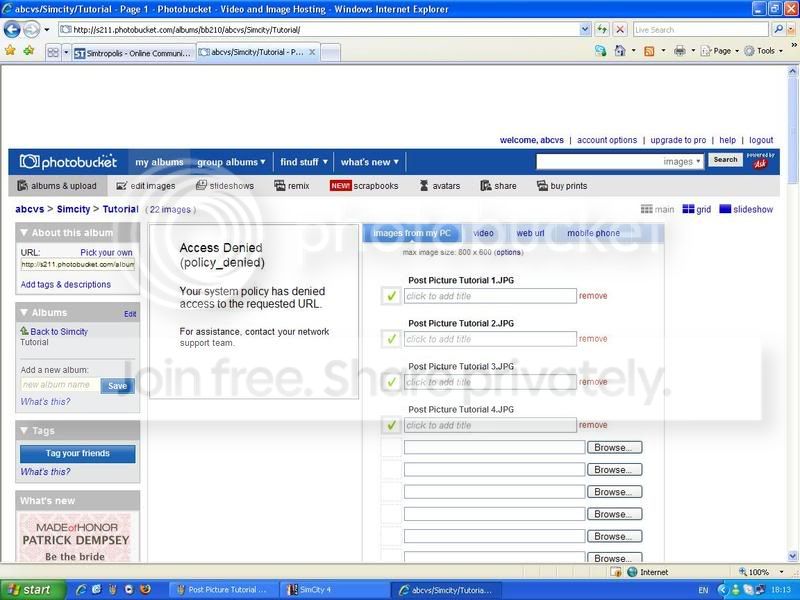The width and height of the screenshot is (800, 600).
Task: Click the new album name field
Action: (60, 385)
